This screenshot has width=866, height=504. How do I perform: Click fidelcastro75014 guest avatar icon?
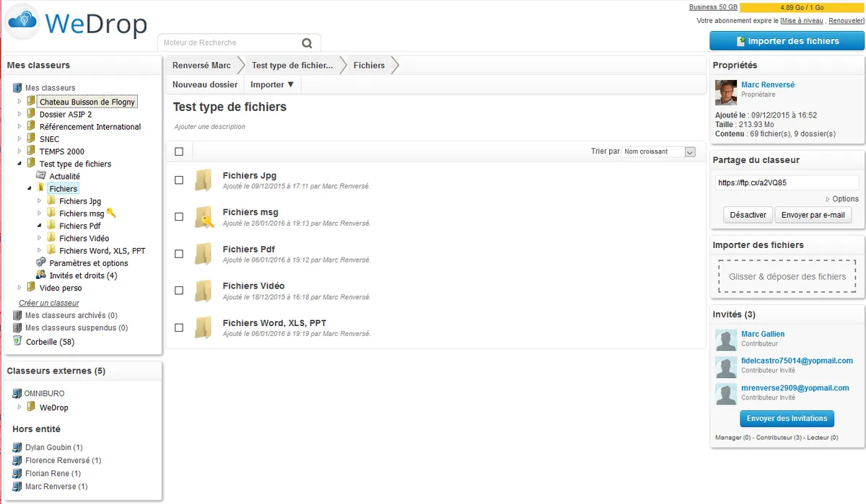(x=726, y=367)
